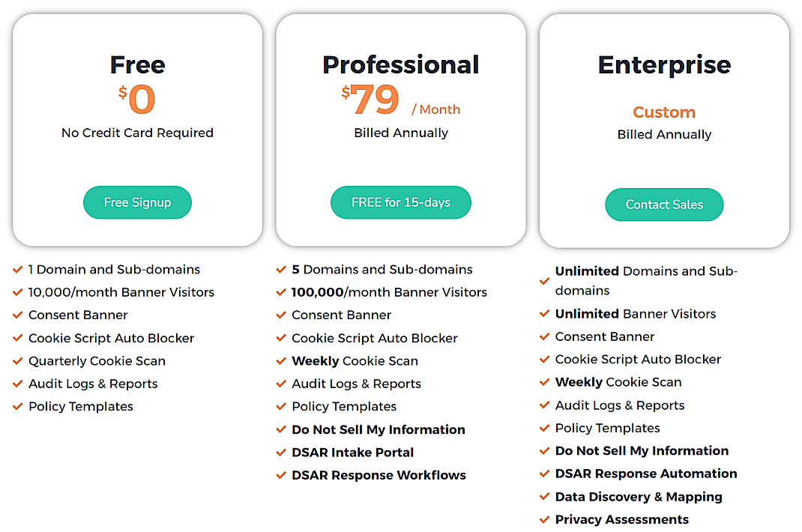Click the Do Not Sell My Information feature text
802x532 pixels.
pos(378,429)
